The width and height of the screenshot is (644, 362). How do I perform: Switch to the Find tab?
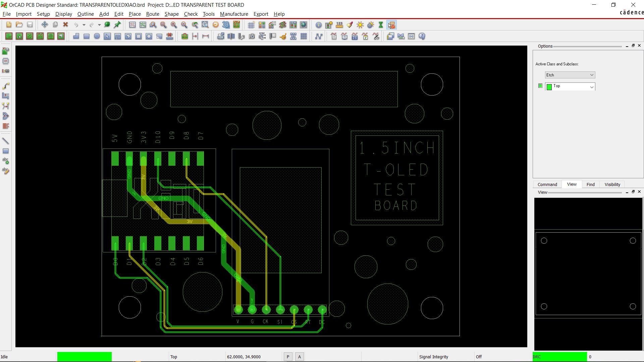tap(591, 185)
